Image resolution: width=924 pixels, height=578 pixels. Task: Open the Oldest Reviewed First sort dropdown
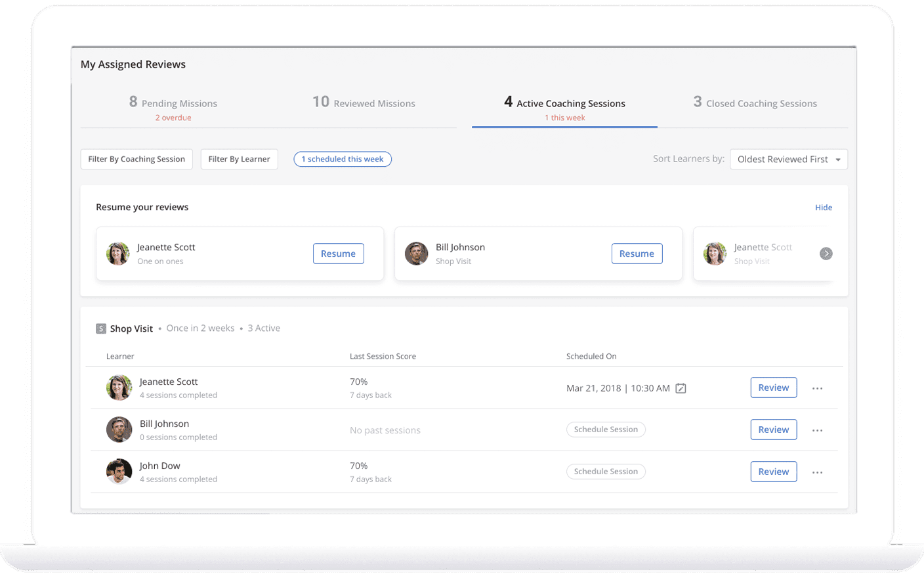tap(788, 159)
